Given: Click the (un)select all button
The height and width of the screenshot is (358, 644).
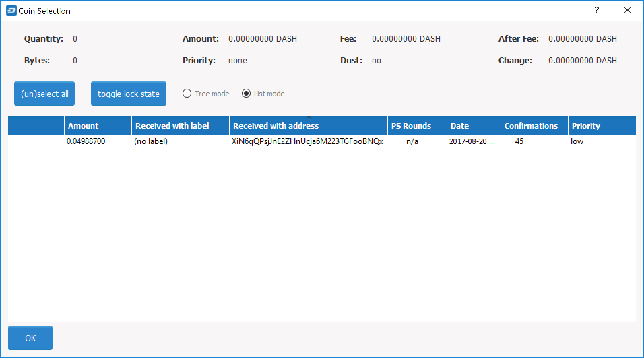Looking at the screenshot, I should tap(44, 94).
